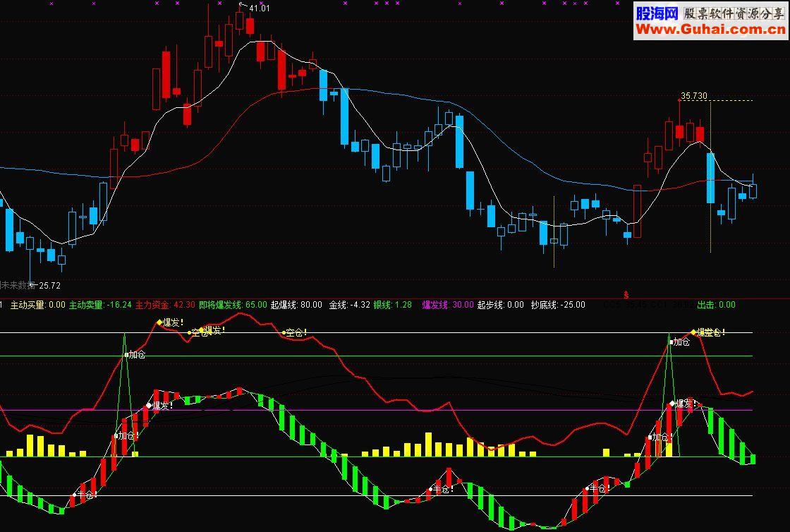Select the 主力资金 42.30 readout
Image resolution: width=790 pixels, height=532 pixels.
[x=165, y=305]
